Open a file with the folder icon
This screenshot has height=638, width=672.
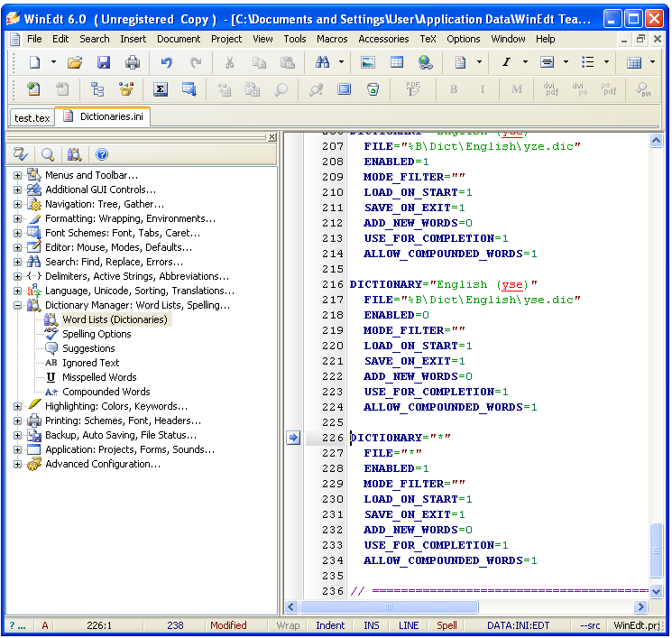(x=75, y=62)
